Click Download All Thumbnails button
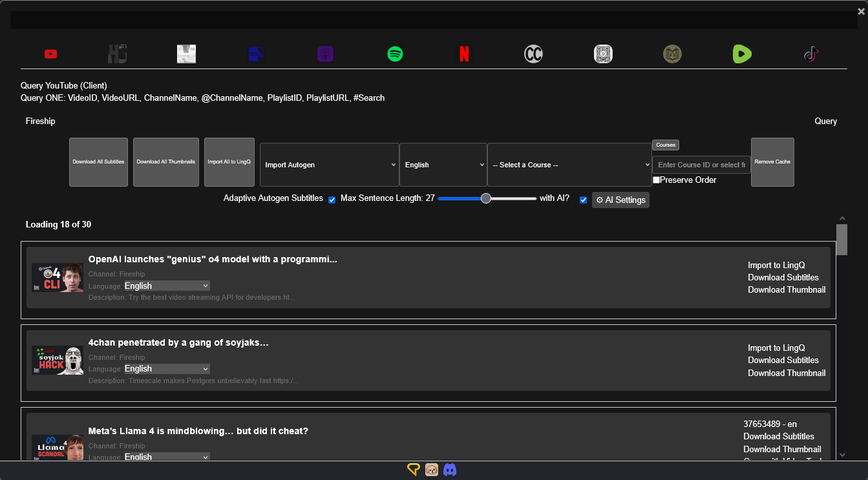The height and width of the screenshot is (480, 868). 166,162
